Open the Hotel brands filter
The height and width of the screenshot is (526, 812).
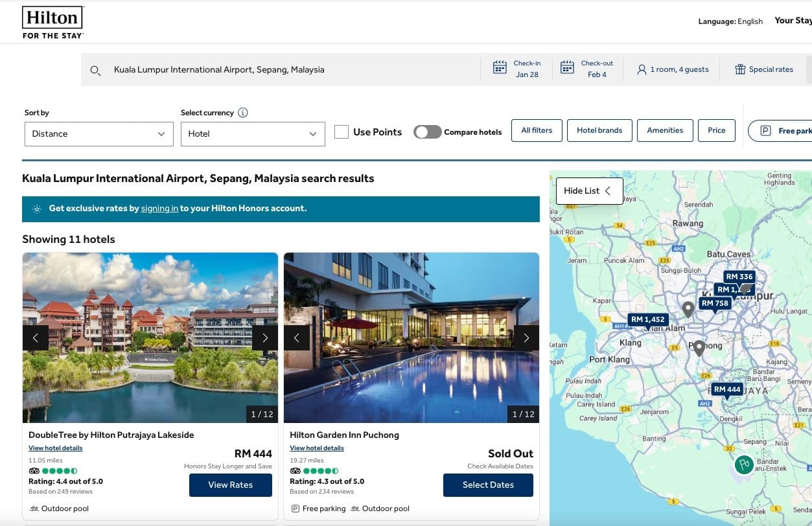tap(599, 130)
